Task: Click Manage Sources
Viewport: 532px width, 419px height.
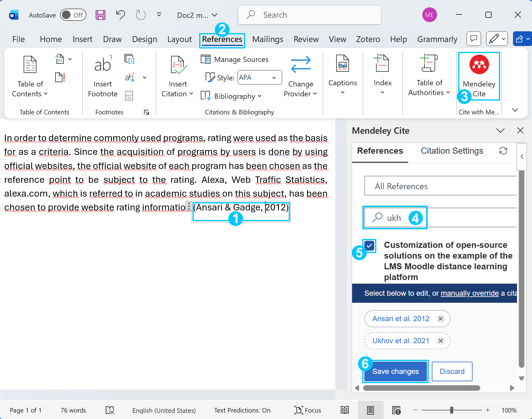Action: tap(235, 59)
